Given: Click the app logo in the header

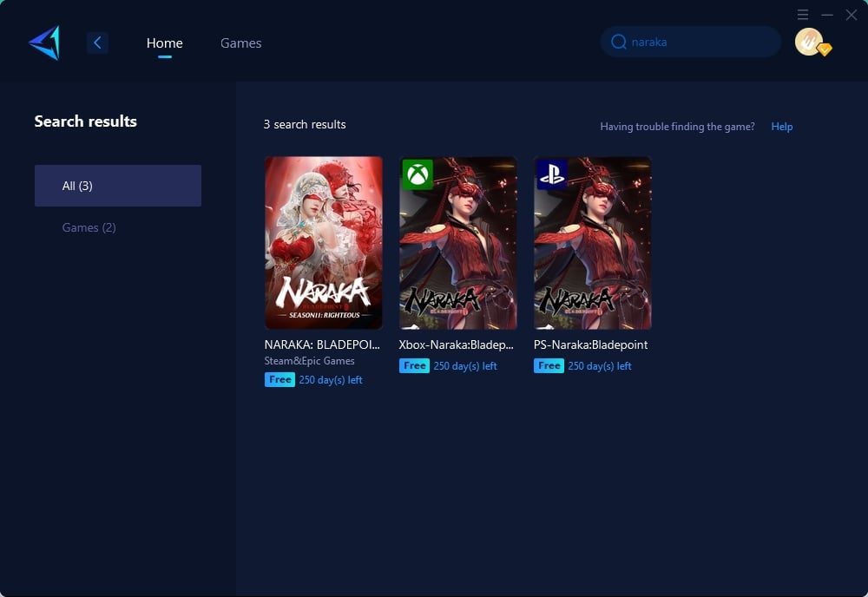Looking at the screenshot, I should click(44, 43).
